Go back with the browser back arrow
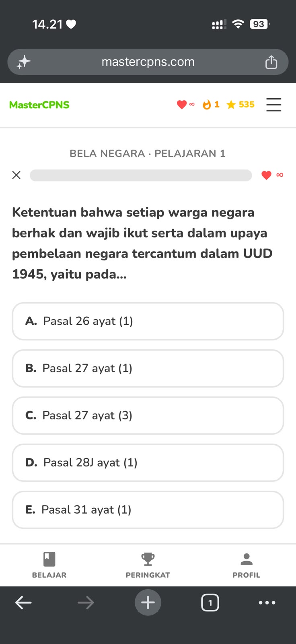 click(23, 603)
